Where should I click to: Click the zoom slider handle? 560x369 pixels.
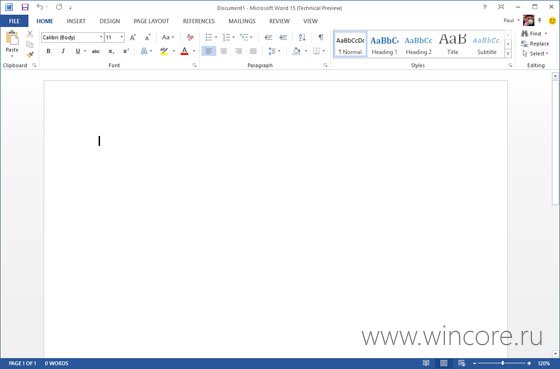(x=502, y=363)
